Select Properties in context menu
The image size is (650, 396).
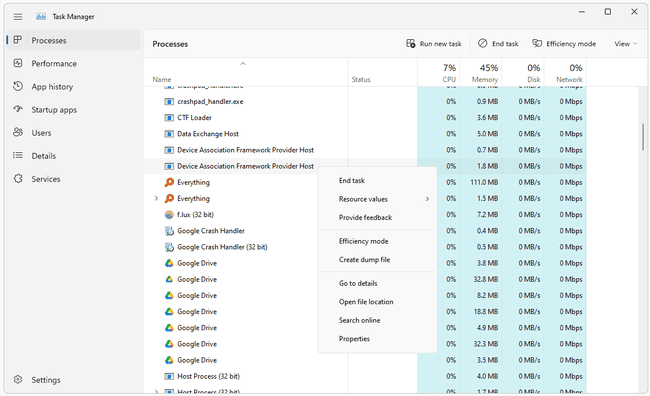coord(378,339)
